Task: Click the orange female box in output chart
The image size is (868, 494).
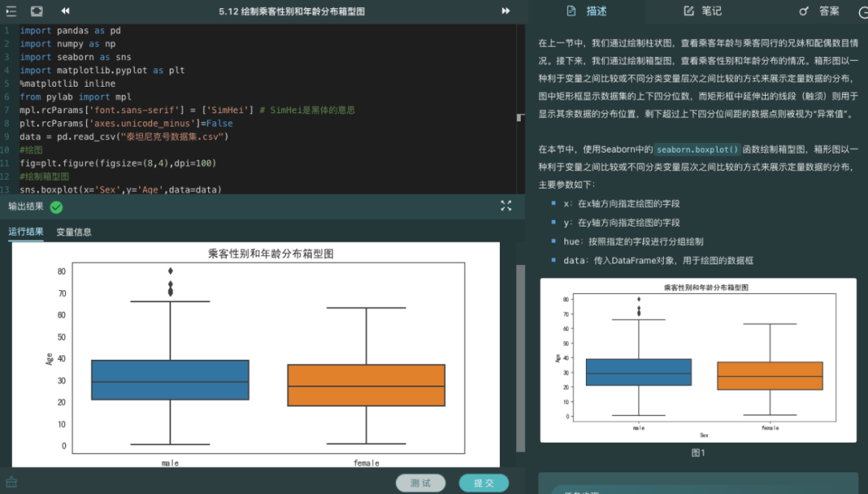Action: click(x=366, y=386)
